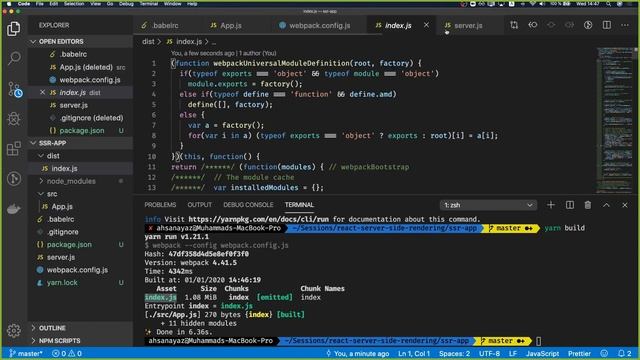Open Source Control view in activity bar
This screenshot has height=360, width=640.
pos(15,89)
